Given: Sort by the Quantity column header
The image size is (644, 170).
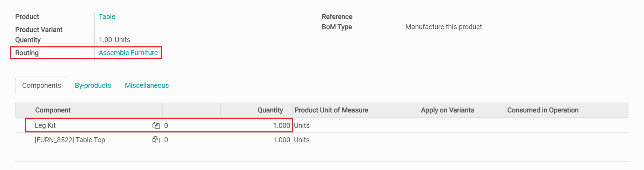Looking at the screenshot, I should click(270, 110).
